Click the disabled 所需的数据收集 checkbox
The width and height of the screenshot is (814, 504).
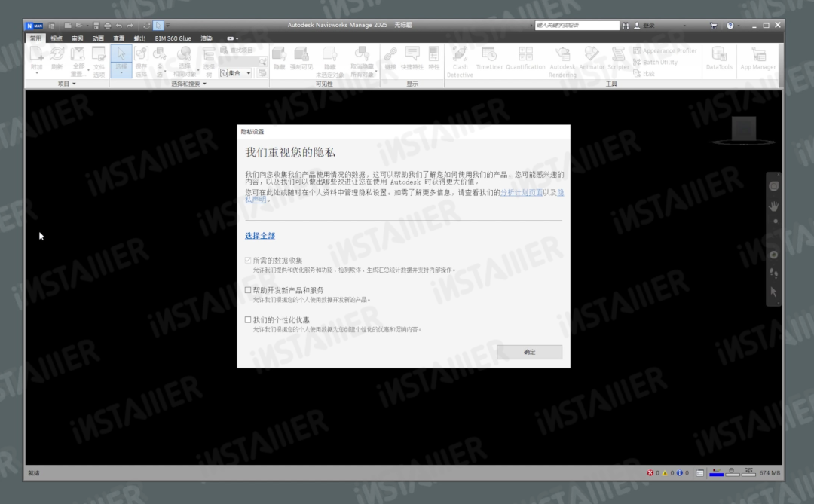click(x=248, y=260)
